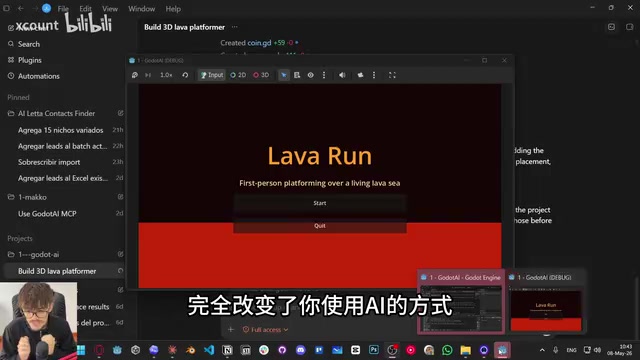Open Visual Studio Code from taskbar
This screenshot has width=640, height=360.
(209, 350)
